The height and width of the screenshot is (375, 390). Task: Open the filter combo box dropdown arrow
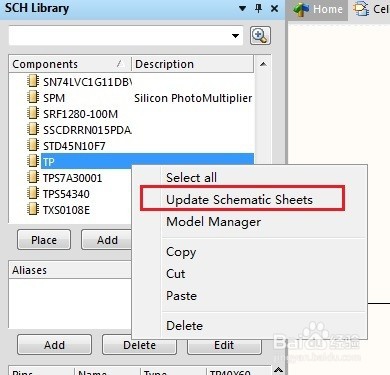[x=235, y=35]
